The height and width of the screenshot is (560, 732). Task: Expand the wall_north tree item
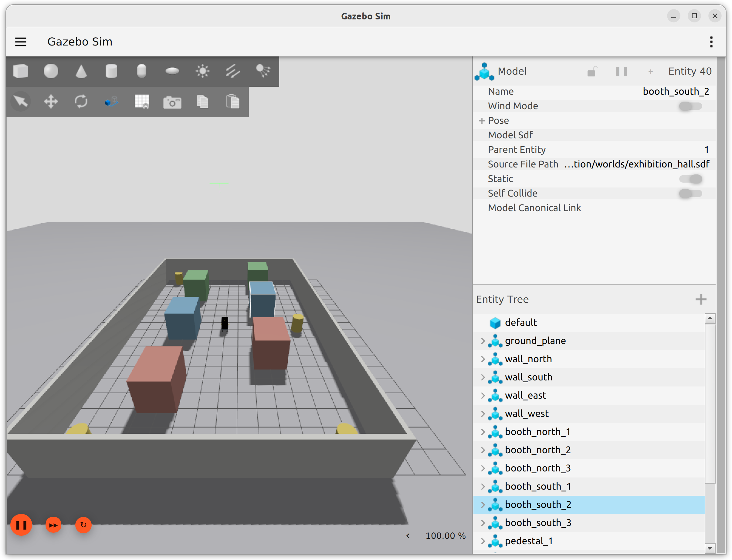[x=483, y=359]
